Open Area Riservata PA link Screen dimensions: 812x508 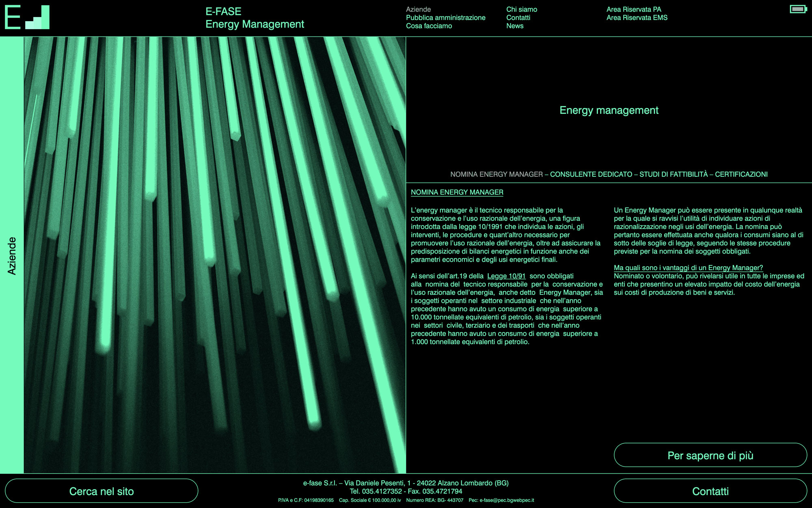(633, 9)
